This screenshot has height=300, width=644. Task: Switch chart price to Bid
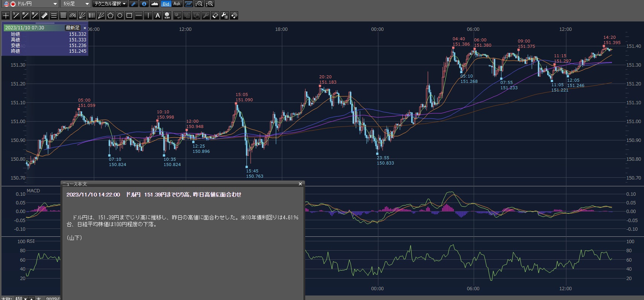166,4
